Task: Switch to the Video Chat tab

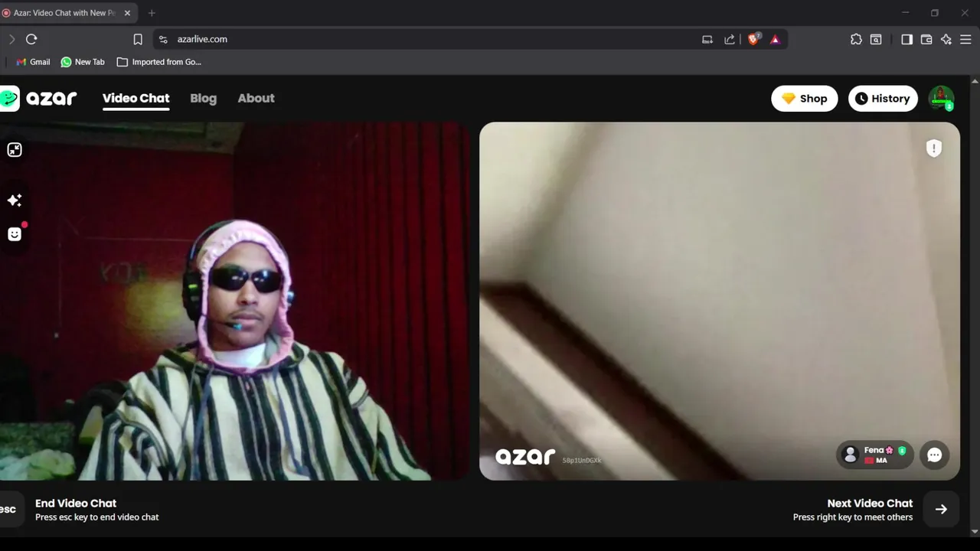Action: (x=136, y=98)
